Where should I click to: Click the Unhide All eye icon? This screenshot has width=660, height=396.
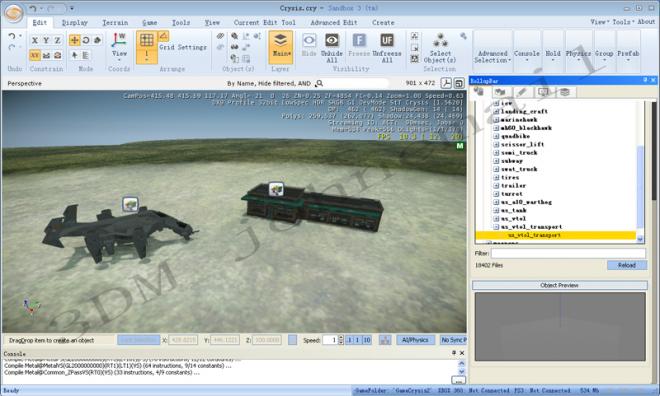[332, 40]
